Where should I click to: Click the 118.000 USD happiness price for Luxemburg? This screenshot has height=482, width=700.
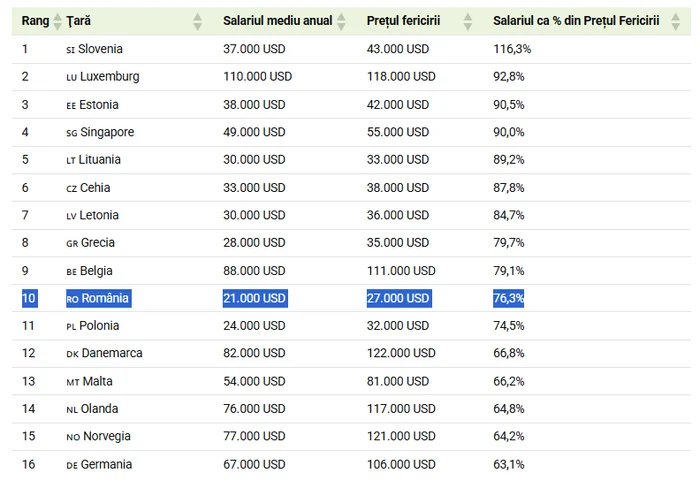pos(401,76)
